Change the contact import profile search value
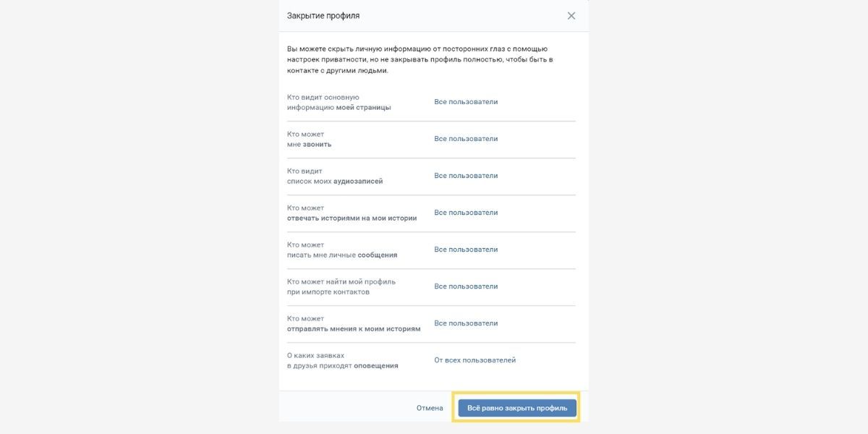868x434 pixels. (466, 286)
